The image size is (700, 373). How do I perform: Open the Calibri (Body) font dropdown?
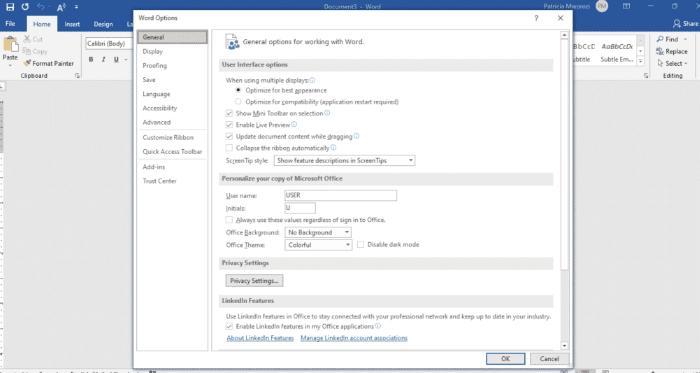point(109,43)
